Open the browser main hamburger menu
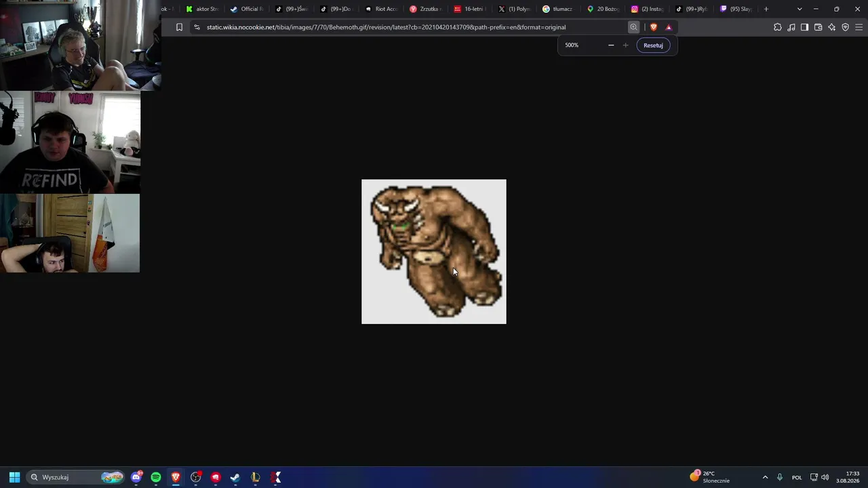The width and height of the screenshot is (868, 488). click(x=859, y=27)
